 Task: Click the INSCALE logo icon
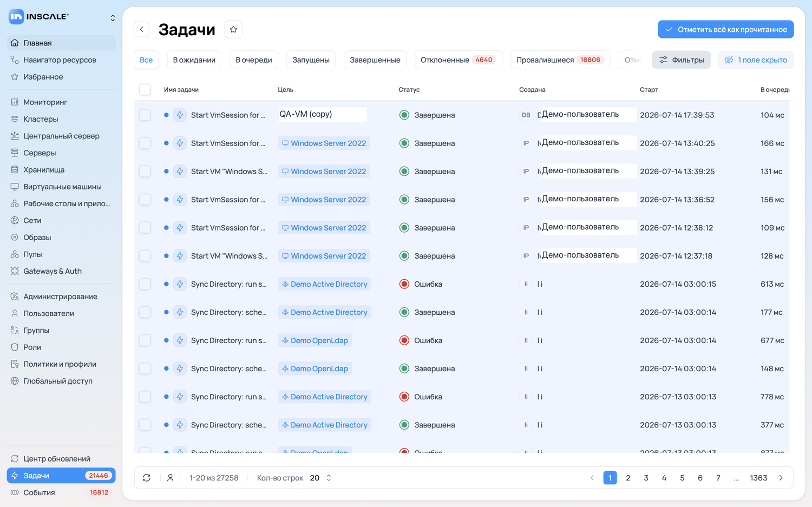click(x=16, y=17)
